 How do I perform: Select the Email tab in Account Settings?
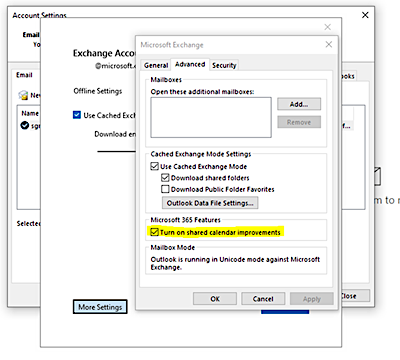click(x=24, y=75)
